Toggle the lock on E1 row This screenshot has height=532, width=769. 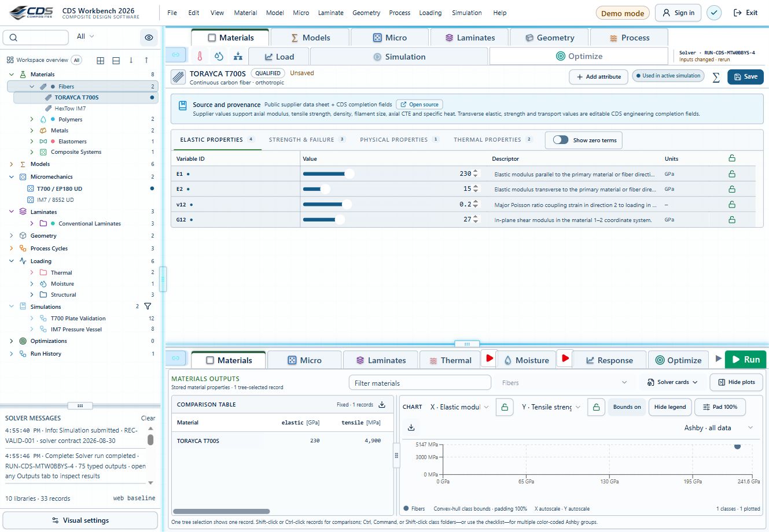pos(732,174)
